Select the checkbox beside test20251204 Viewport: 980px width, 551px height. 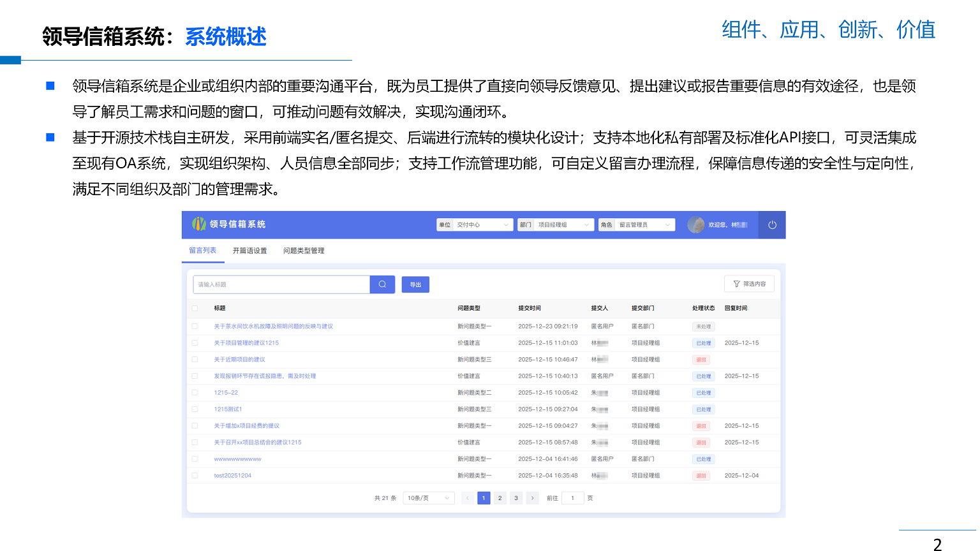pos(195,475)
